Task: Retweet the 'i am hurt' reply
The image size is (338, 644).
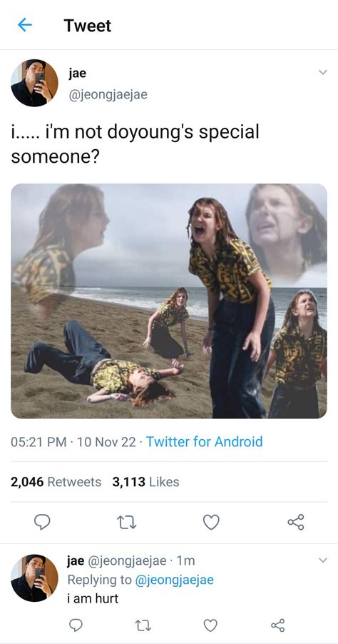Action: (x=143, y=625)
